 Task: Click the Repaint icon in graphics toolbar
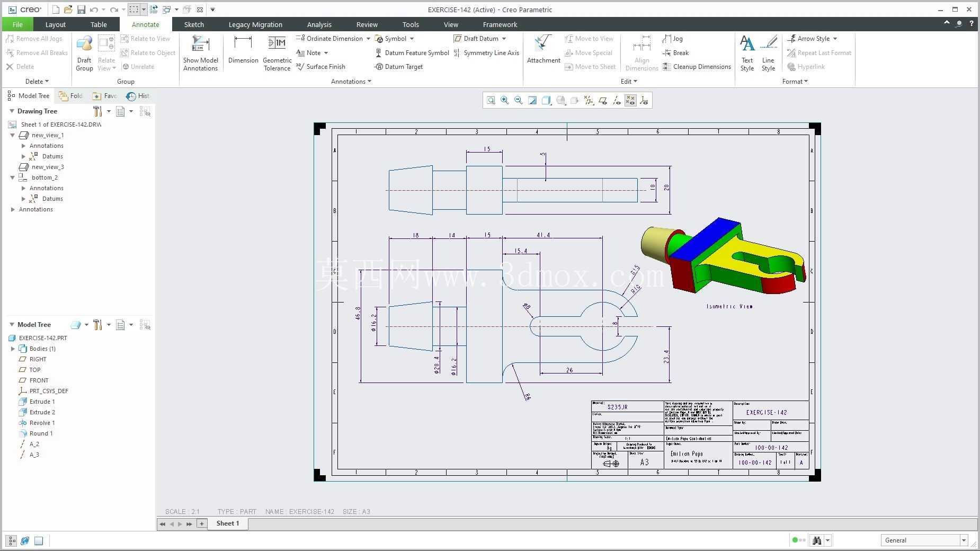pos(532,100)
